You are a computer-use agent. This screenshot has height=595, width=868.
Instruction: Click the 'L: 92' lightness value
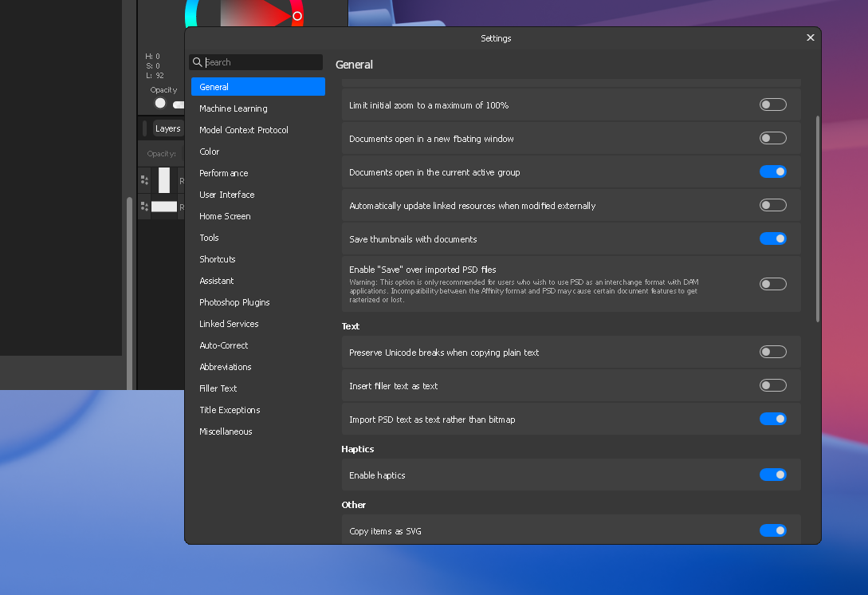(155, 75)
